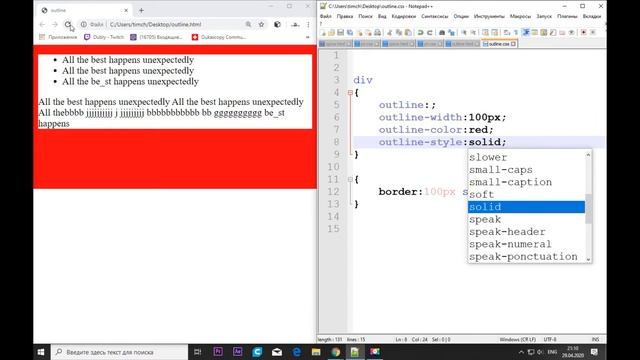Open After Effects from the taskbar
The image size is (640, 360).
click(x=238, y=352)
